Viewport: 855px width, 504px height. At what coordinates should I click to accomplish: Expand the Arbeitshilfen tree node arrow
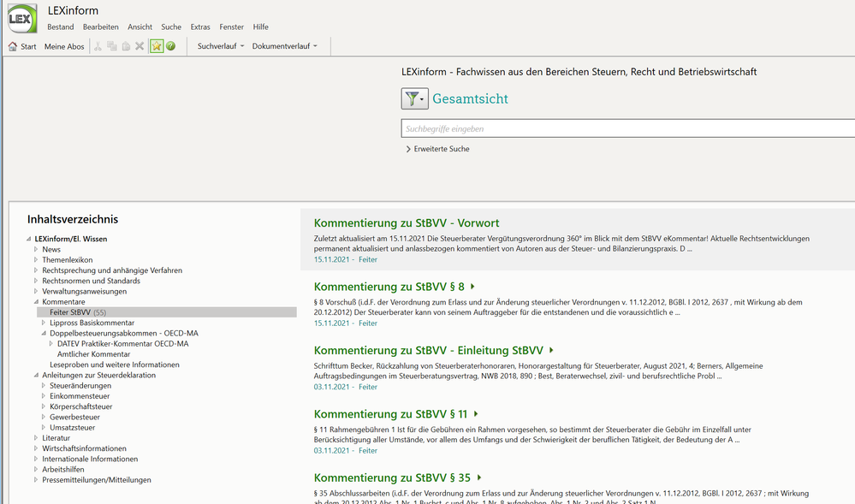click(36, 469)
